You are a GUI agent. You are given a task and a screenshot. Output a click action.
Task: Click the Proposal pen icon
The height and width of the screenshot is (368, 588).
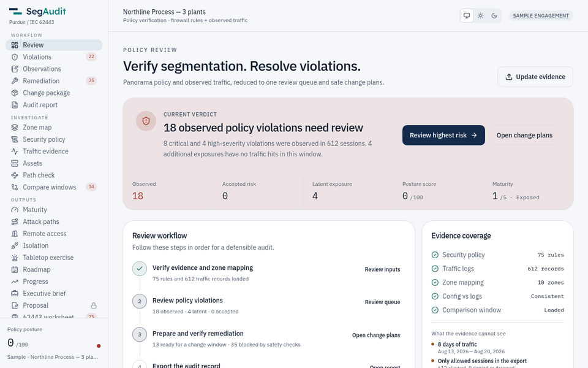tap(15, 305)
